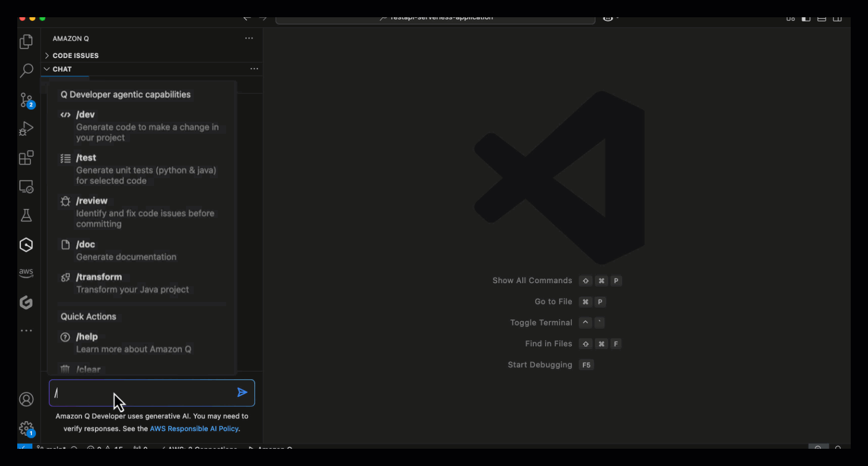Click the 'Find in Files' shortcut text
The image size is (868, 466).
pos(548,343)
